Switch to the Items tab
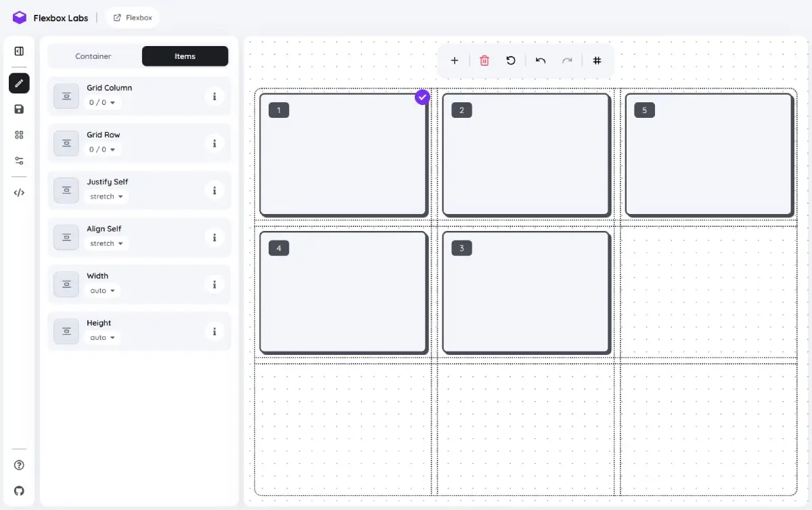 (185, 56)
